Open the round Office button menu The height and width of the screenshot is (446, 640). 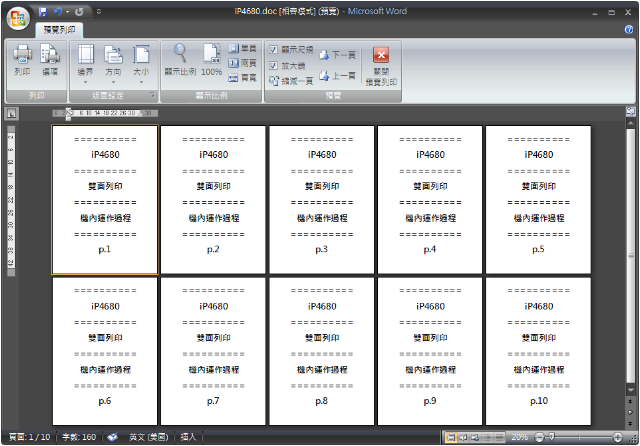pyautogui.click(x=18, y=18)
